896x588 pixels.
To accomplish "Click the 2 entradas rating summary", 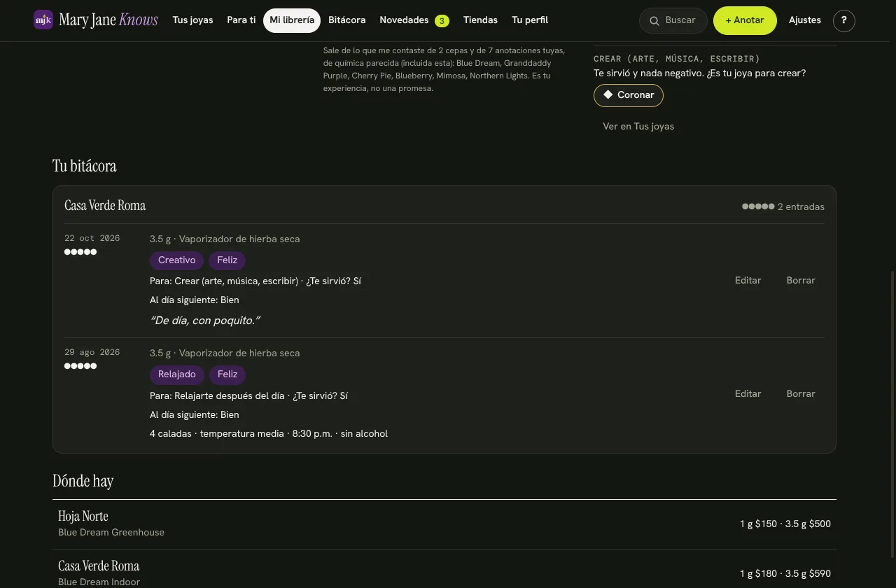I will [783, 207].
